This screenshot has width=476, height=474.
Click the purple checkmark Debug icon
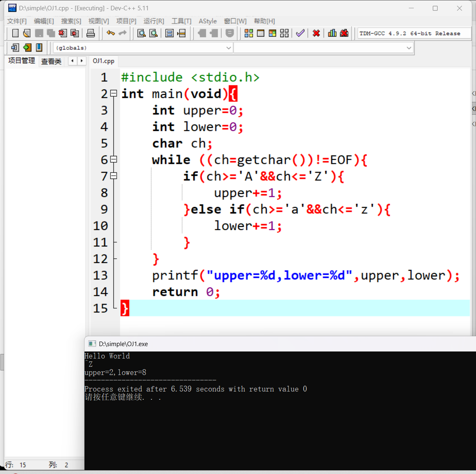coord(300,33)
